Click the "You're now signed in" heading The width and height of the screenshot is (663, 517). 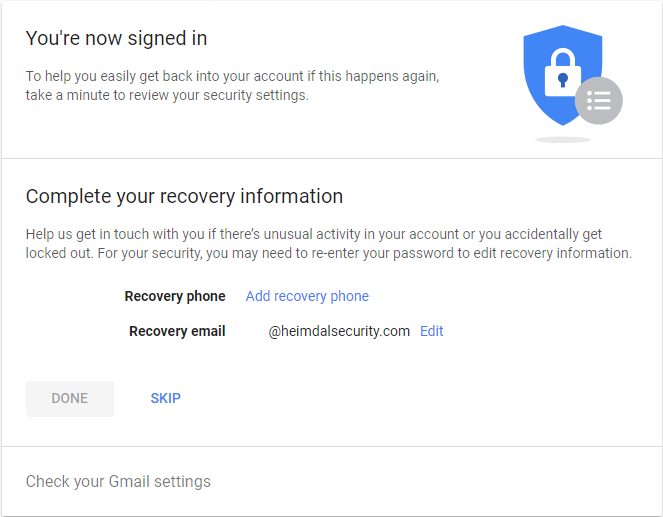pyautogui.click(x=116, y=38)
